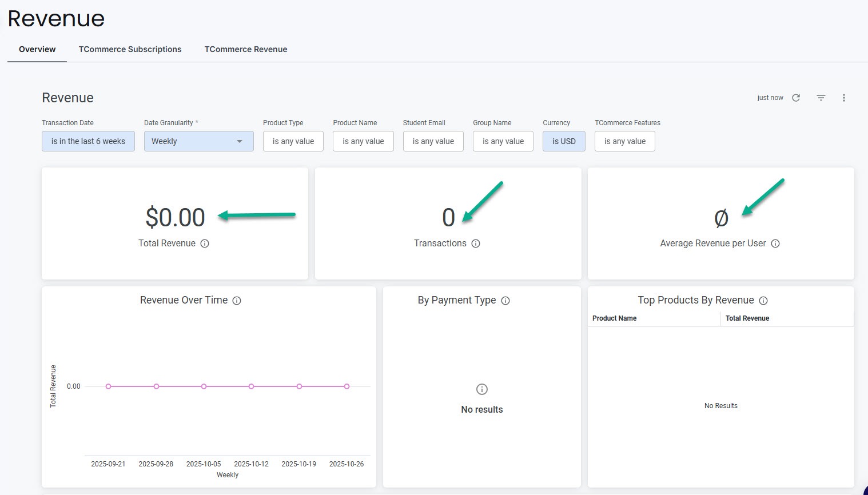Screen dimensions: 868x495
Task: Show info tooltip for Transactions
Action: 476,243
